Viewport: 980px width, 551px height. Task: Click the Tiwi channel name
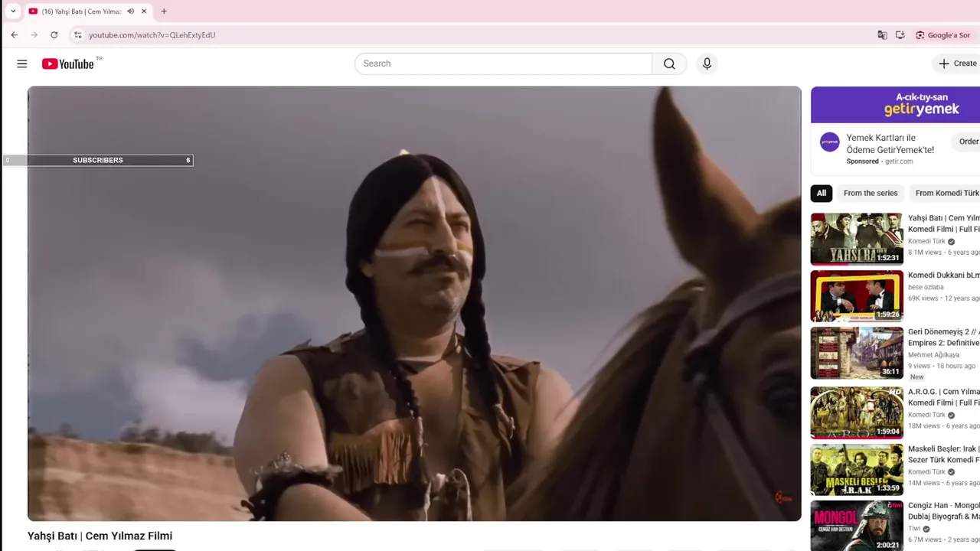pyautogui.click(x=914, y=529)
